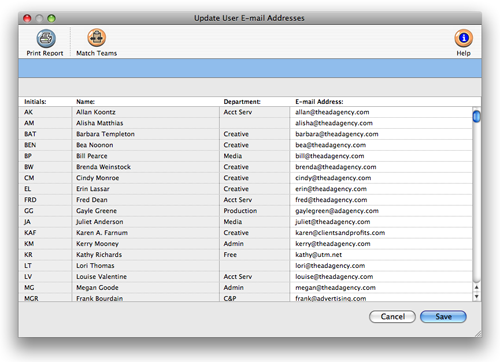Select the e-mail erin@theadagency.com

[331, 189]
